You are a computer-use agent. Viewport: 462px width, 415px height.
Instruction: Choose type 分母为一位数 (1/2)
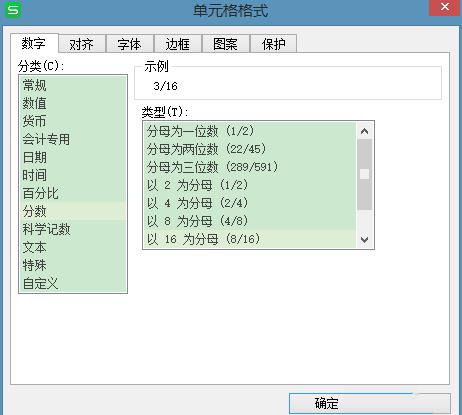point(250,131)
